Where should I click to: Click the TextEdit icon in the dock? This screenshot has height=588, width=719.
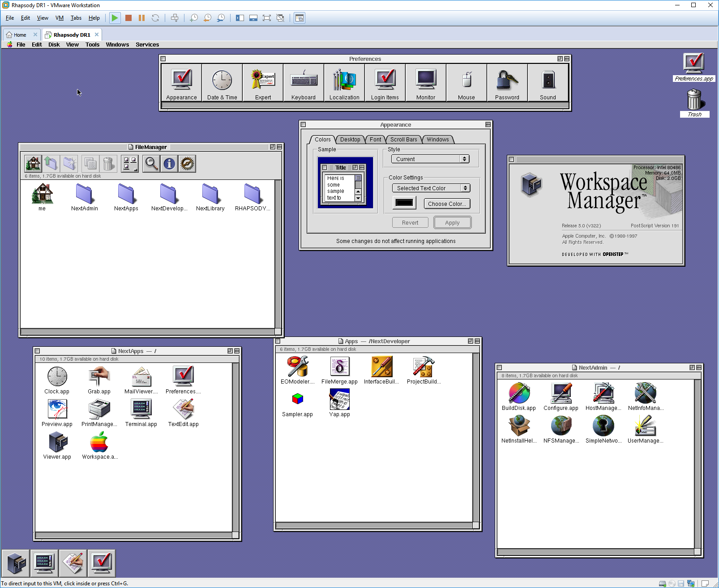(x=73, y=563)
